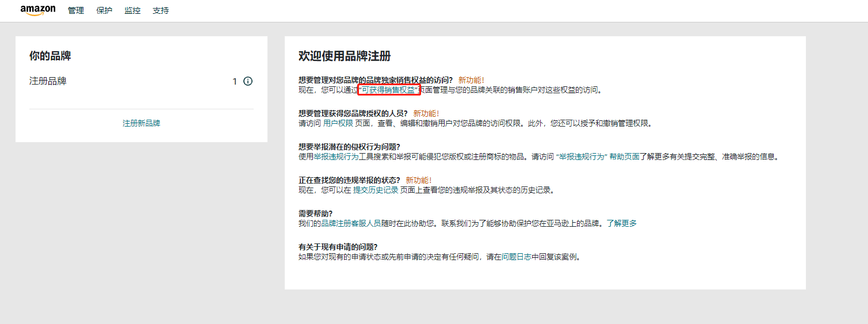Viewport: 868px width, 324px height.
Task: Click the registered brand count 1
Action: [x=235, y=81]
